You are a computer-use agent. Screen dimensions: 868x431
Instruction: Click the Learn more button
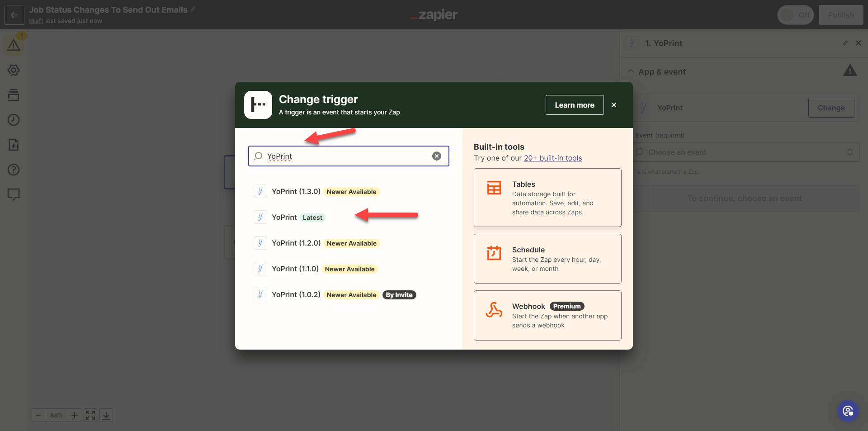coord(575,105)
